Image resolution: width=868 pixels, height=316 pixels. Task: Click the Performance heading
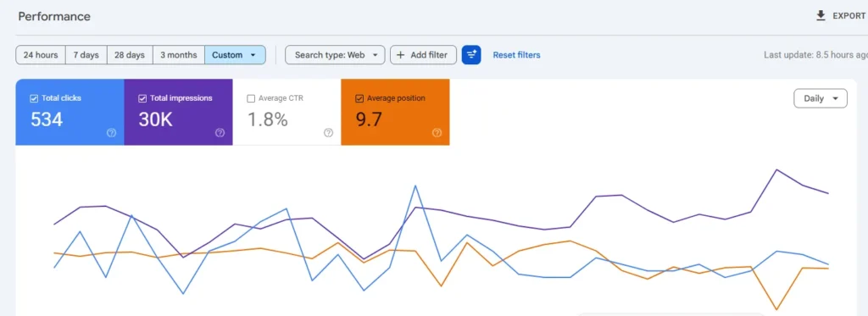pyautogui.click(x=54, y=17)
